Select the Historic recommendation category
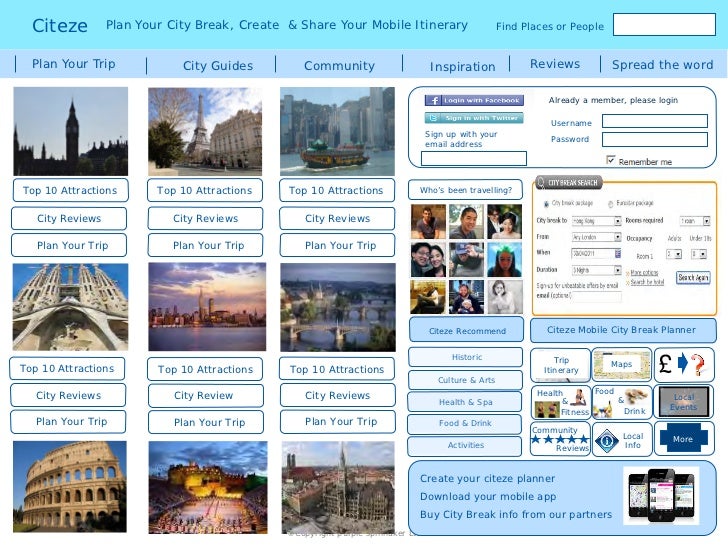 tap(466, 357)
